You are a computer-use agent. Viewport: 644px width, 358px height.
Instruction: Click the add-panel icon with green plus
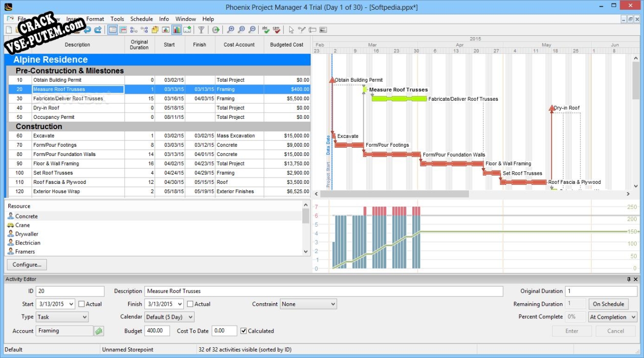pos(187,30)
